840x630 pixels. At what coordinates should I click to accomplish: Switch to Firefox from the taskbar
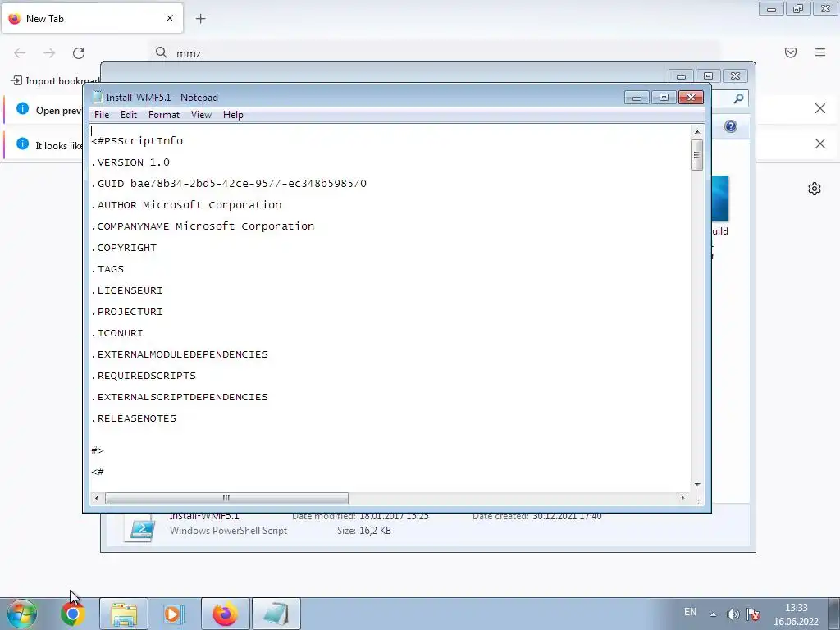[x=225, y=614]
